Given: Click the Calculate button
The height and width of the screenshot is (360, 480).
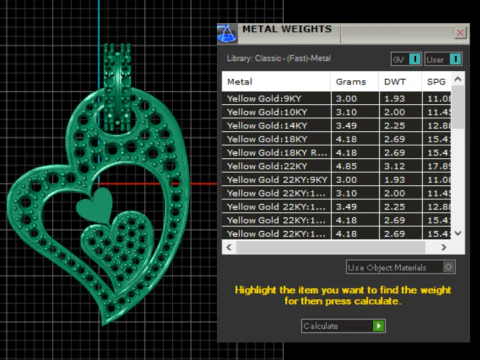Looking at the screenshot, I should click(343, 326).
